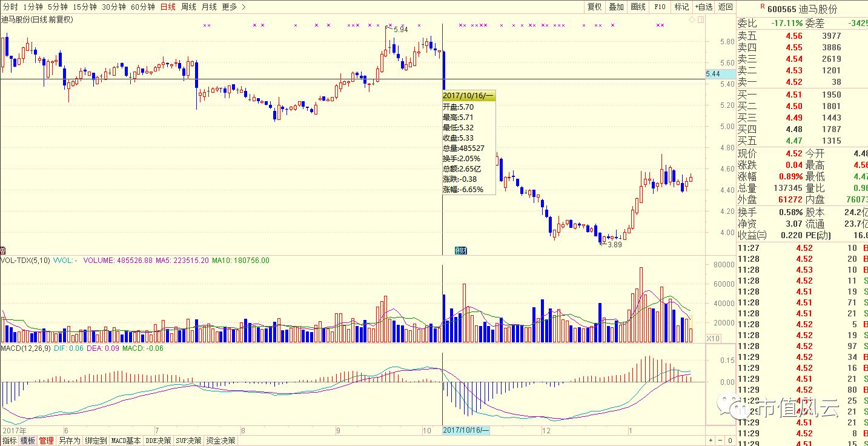Switch to the 分时 intraday view

click(x=10, y=7)
